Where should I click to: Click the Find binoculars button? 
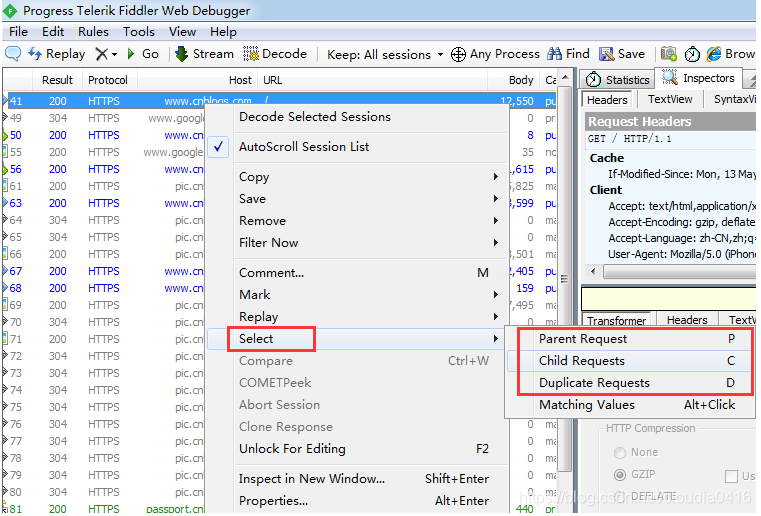(568, 54)
